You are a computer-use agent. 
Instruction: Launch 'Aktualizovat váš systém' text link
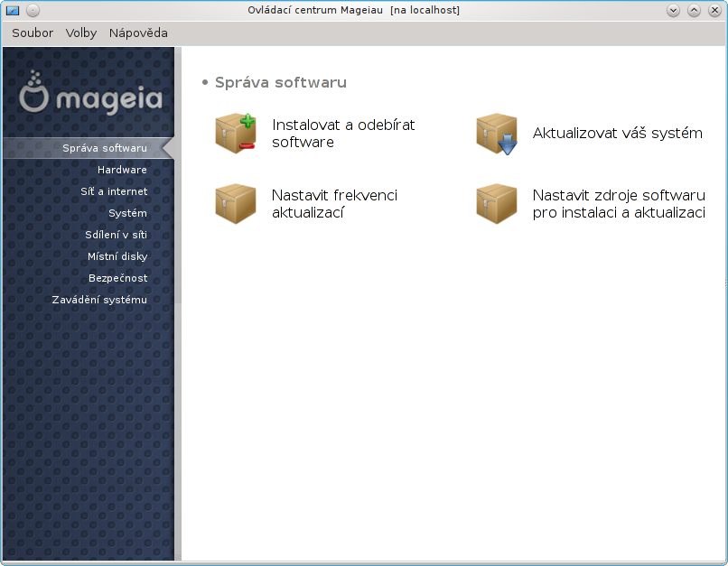pyautogui.click(x=617, y=133)
